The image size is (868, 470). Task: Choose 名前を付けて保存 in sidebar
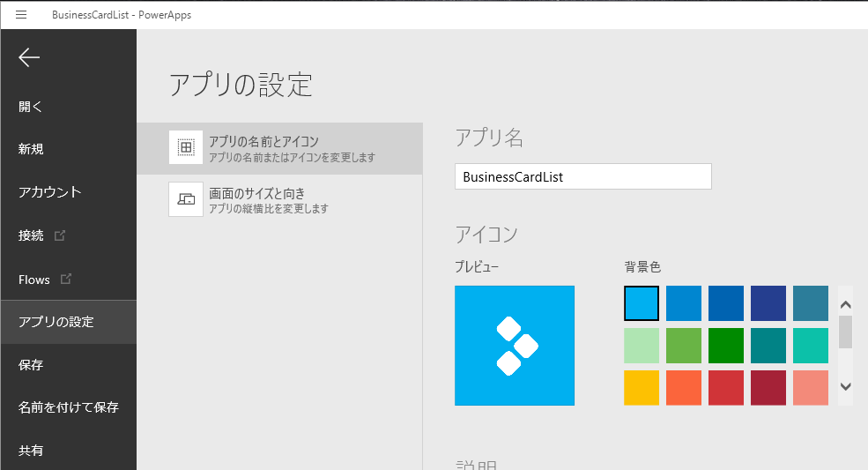[69, 407]
